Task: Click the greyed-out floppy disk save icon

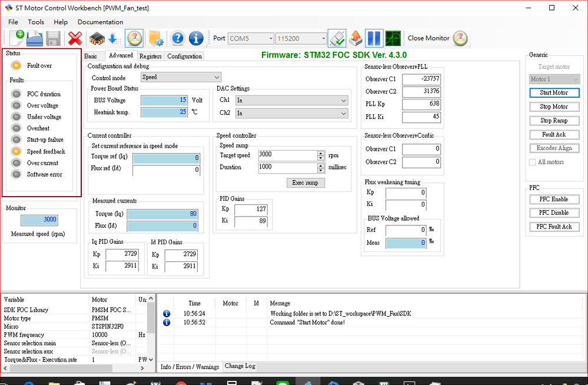Action: 53,38
